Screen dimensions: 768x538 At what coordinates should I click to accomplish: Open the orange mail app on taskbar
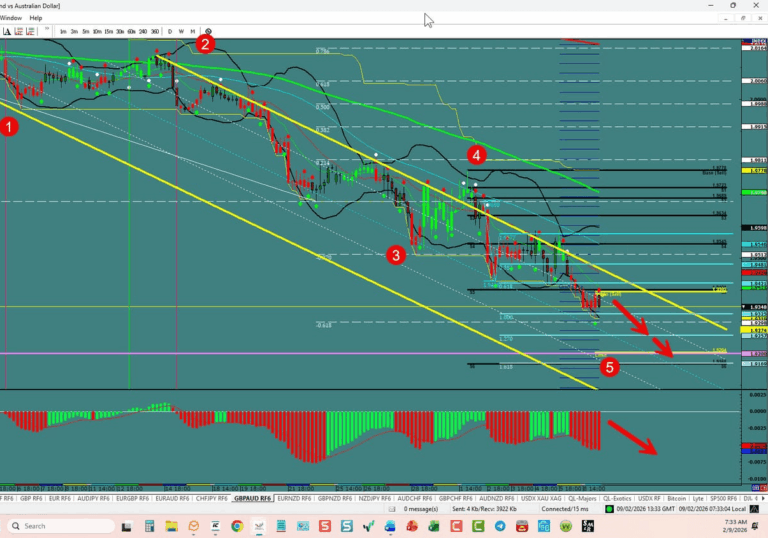(x=193, y=526)
